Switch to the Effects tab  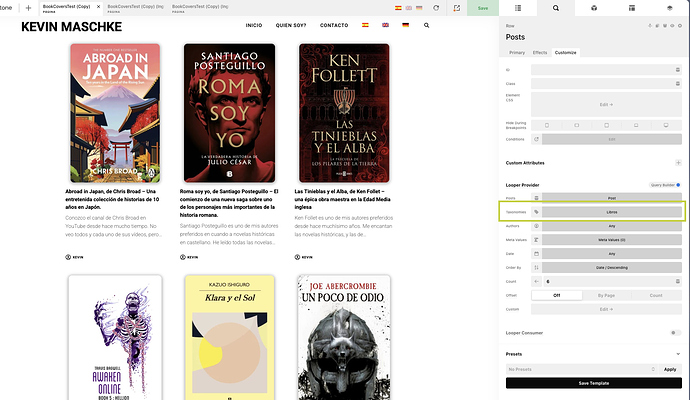pos(540,51)
